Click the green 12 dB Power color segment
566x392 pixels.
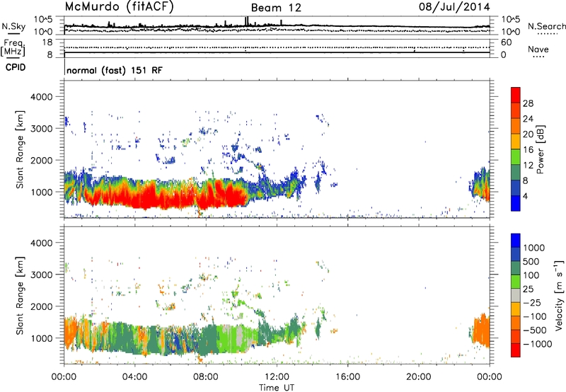[x=516, y=157]
